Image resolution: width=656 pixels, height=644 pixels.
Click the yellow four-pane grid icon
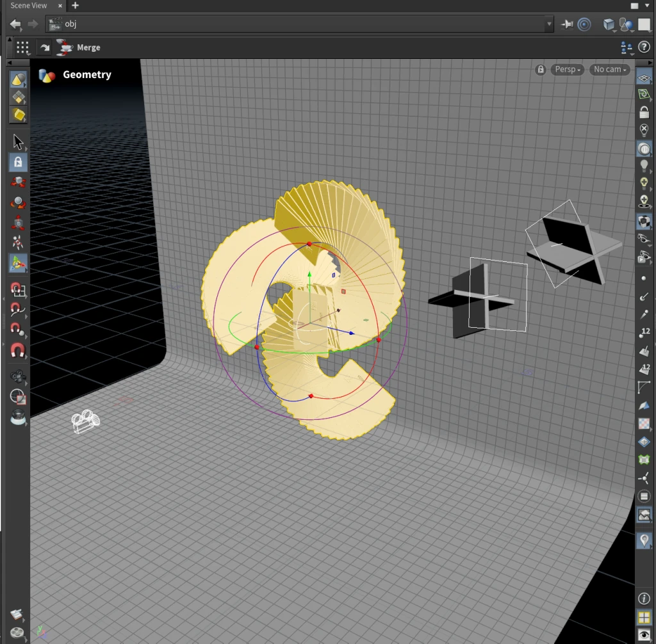(644, 617)
